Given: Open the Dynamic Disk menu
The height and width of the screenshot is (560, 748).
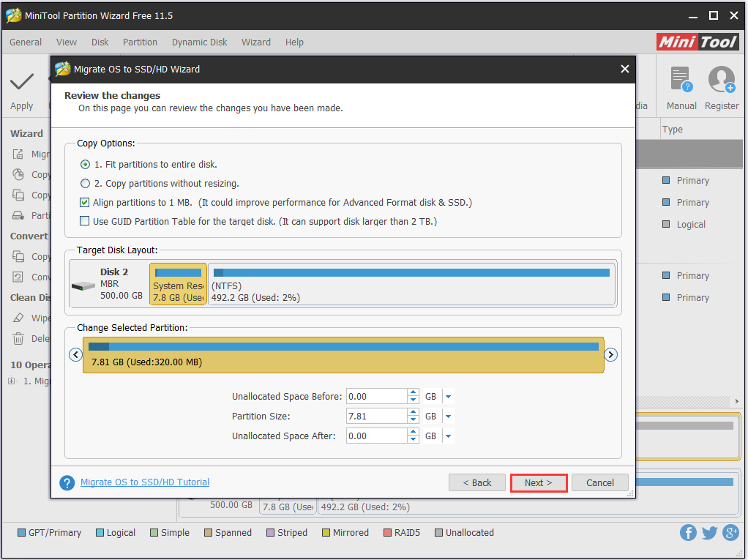Looking at the screenshot, I should pyautogui.click(x=199, y=42).
